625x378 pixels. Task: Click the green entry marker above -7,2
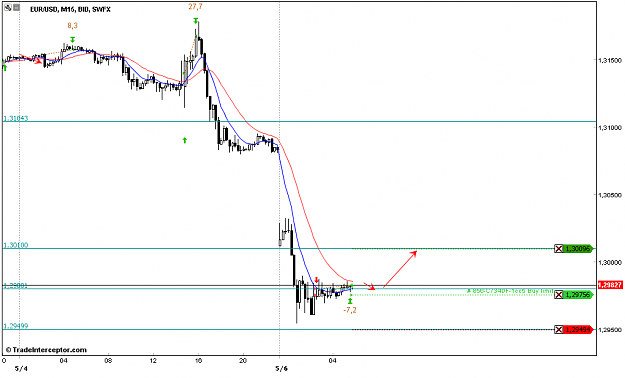(x=350, y=301)
